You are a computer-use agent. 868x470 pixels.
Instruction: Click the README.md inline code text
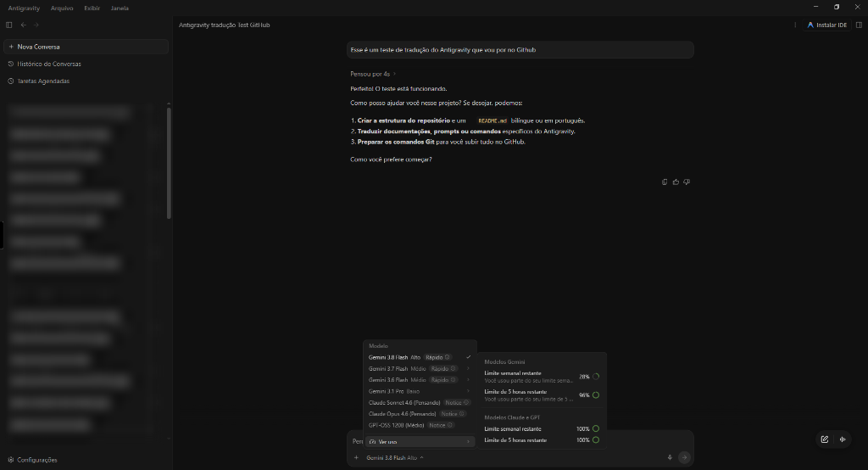click(492, 120)
